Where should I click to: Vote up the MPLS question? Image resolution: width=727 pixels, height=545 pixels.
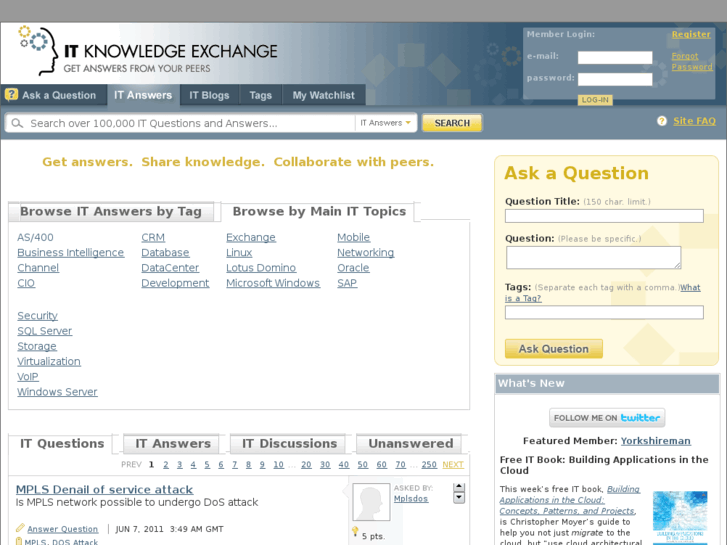click(x=459, y=487)
